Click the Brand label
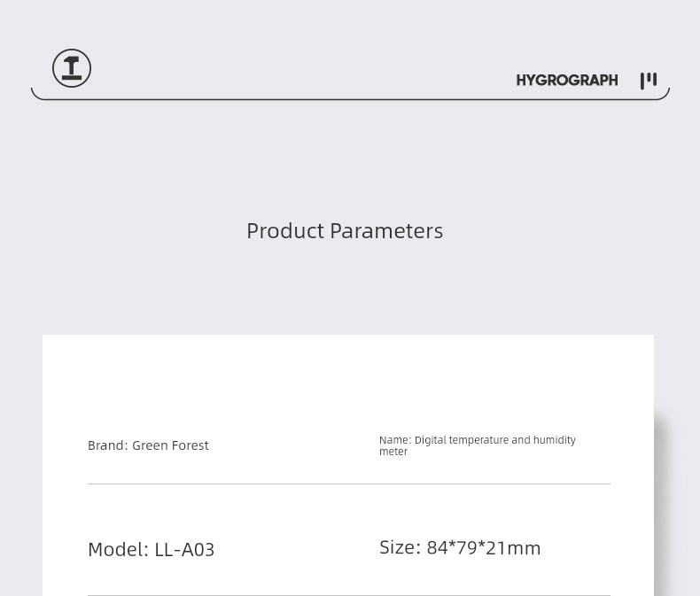The width and height of the screenshot is (700, 596). 107,445
